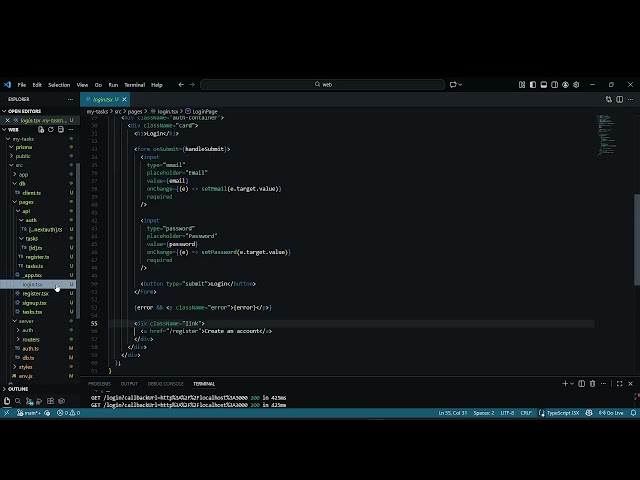
Task: Open the new terminal profile dropdown
Action: (572, 384)
